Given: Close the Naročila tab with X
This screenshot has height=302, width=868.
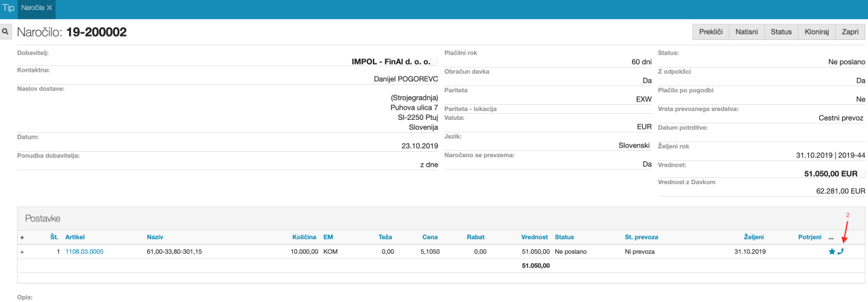Looking at the screenshot, I should (x=50, y=7).
